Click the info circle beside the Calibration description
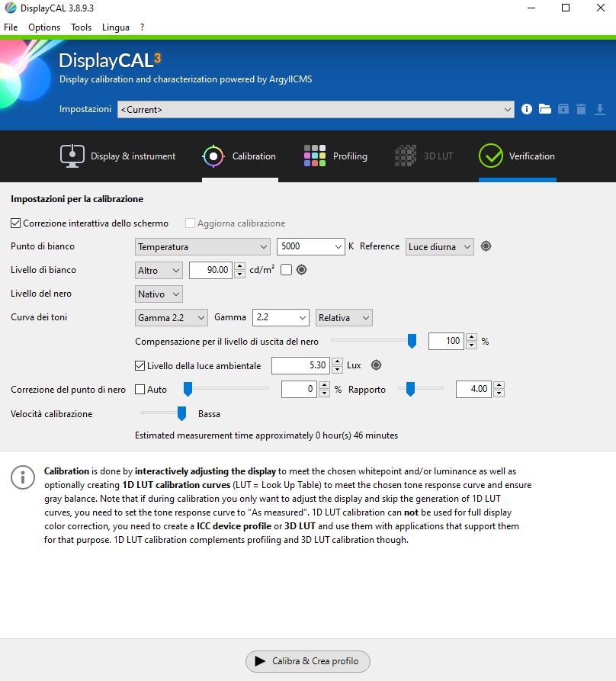 [x=23, y=477]
